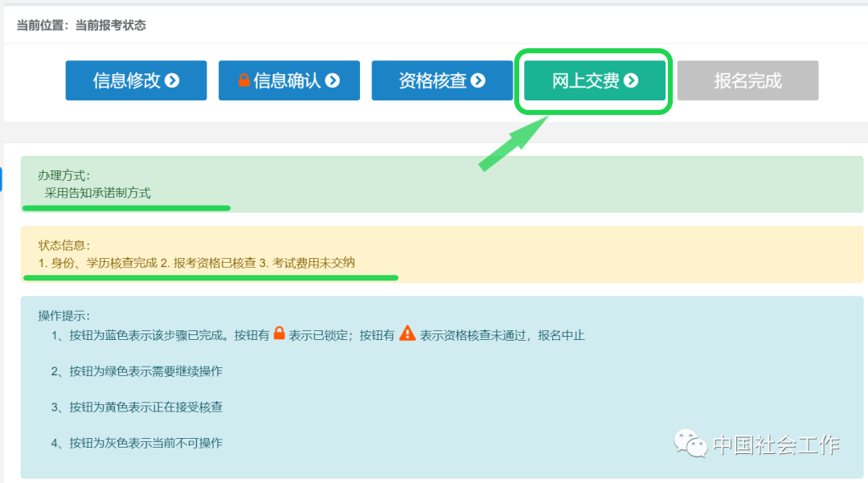Image resolution: width=868 pixels, height=483 pixels.
Task: Click the 中国社会工作 watermark text
Action: [776, 444]
